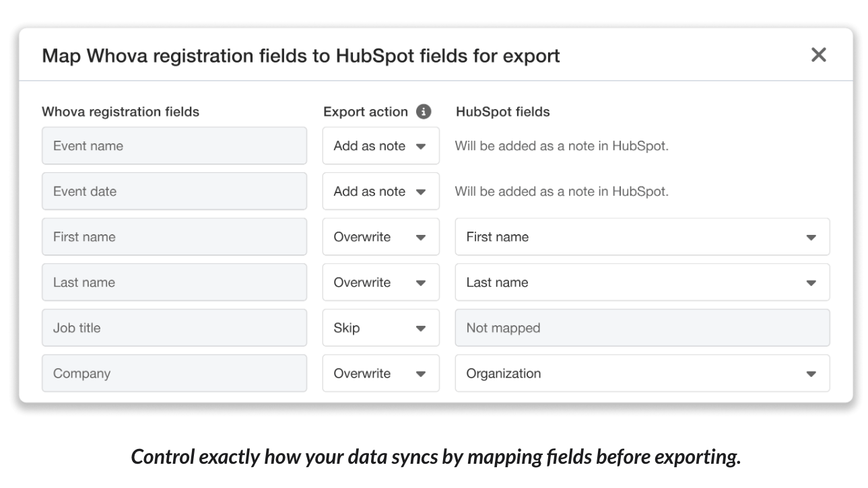This screenshot has height=488, width=868.
Task: Click the caption about mapping fields before exporting
Action: tap(436, 456)
